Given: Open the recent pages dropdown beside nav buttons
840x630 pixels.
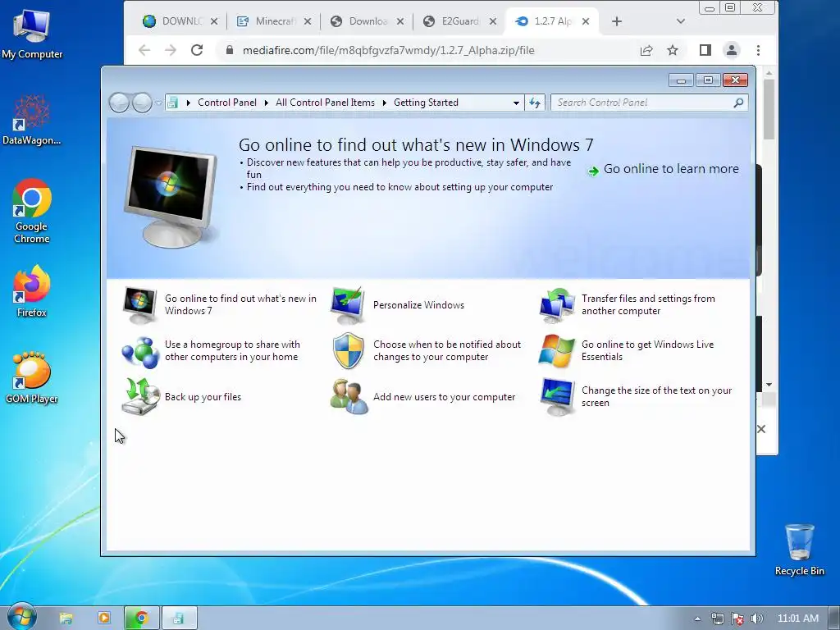Looking at the screenshot, I should pyautogui.click(x=158, y=103).
